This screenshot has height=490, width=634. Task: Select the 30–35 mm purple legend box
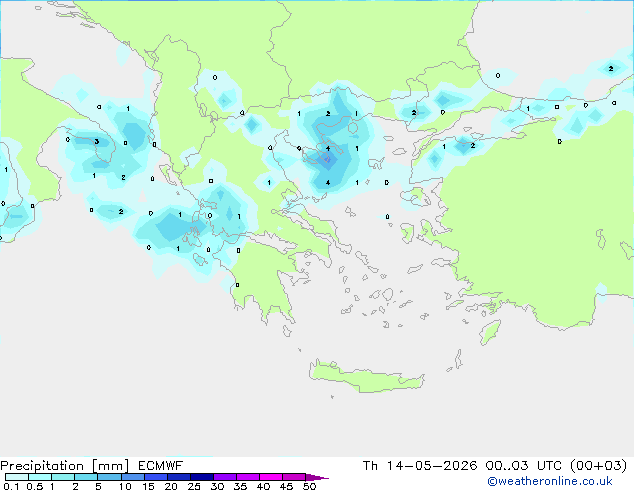click(x=225, y=477)
